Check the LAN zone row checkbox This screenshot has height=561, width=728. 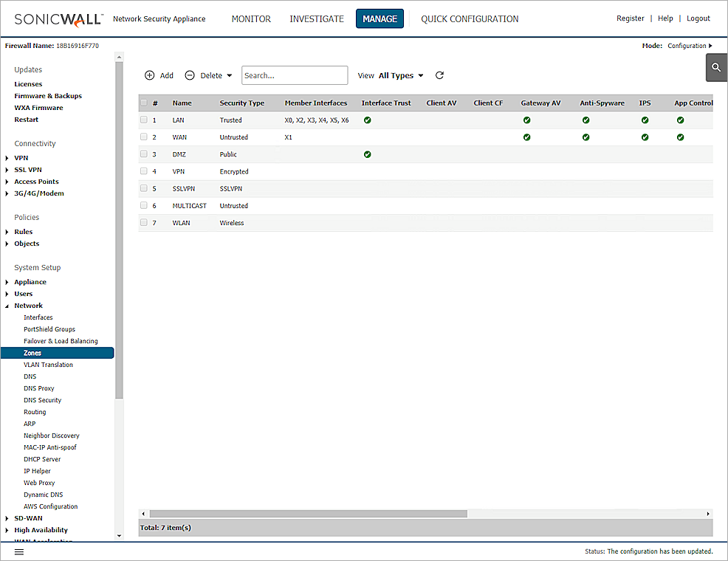[144, 120]
